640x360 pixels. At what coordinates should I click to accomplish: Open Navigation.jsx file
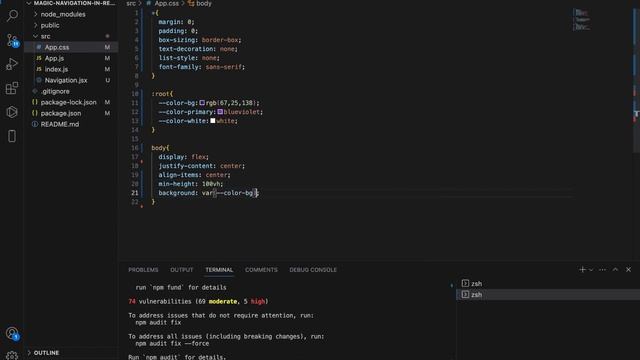(71, 80)
